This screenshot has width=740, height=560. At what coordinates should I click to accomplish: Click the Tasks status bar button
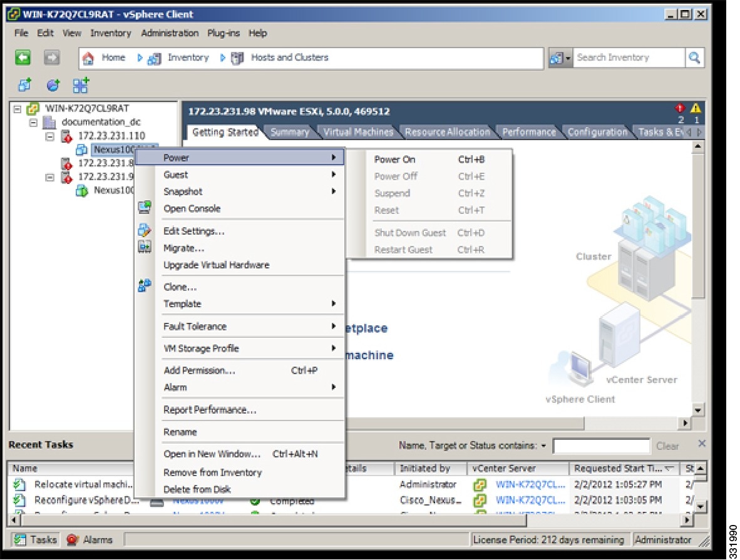tap(35, 539)
